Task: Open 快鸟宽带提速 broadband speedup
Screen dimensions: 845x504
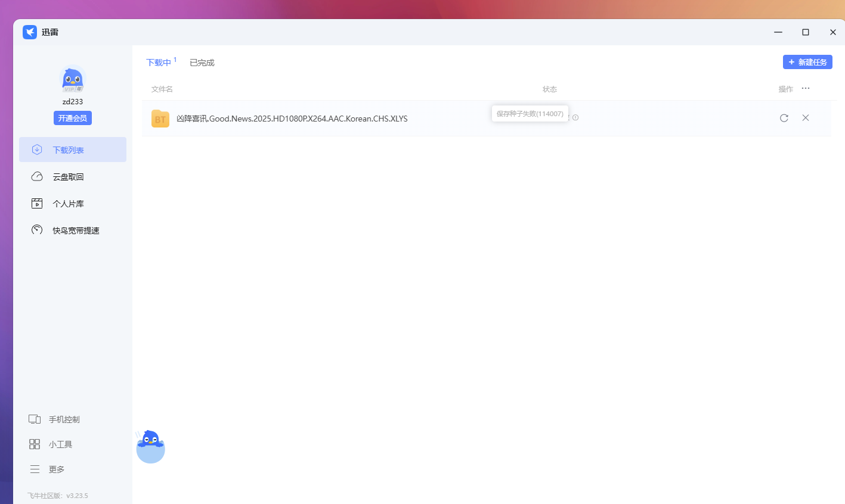Action: pyautogui.click(x=73, y=230)
